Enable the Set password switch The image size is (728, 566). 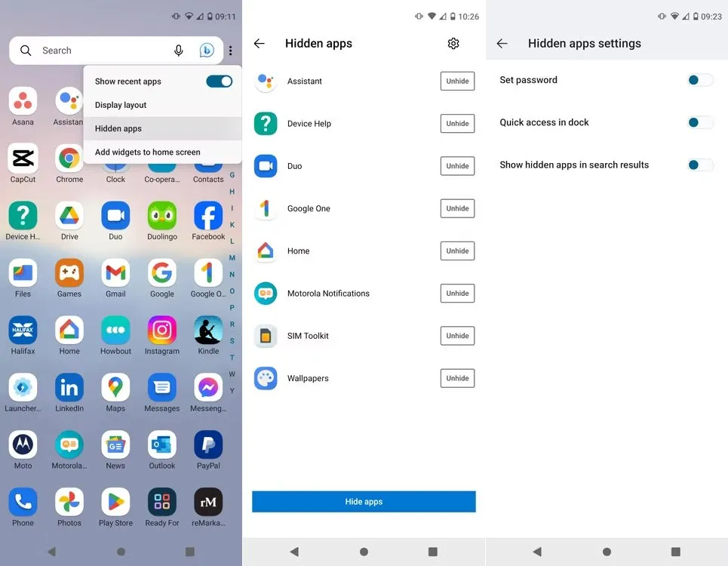[699, 80]
